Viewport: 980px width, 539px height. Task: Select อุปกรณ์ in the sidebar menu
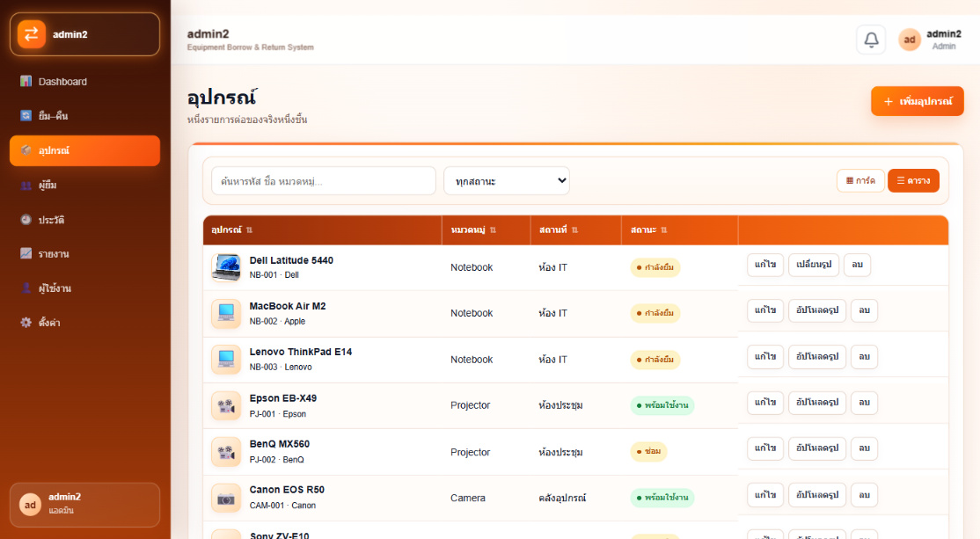pyautogui.click(x=85, y=150)
